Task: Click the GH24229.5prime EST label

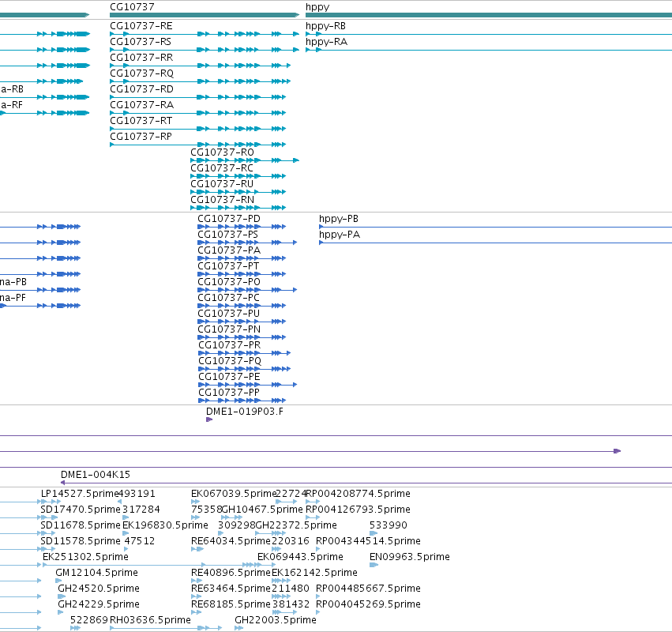Action: click(x=99, y=604)
